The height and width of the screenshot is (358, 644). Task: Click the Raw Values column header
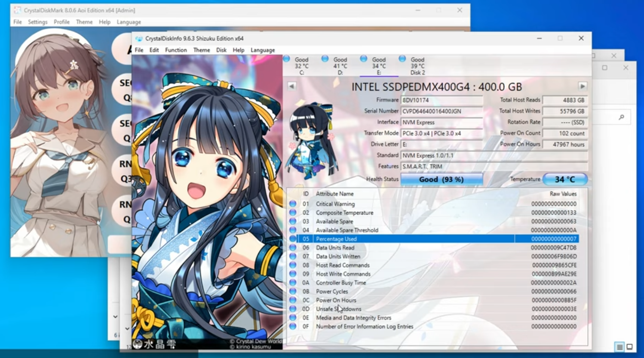coord(563,194)
